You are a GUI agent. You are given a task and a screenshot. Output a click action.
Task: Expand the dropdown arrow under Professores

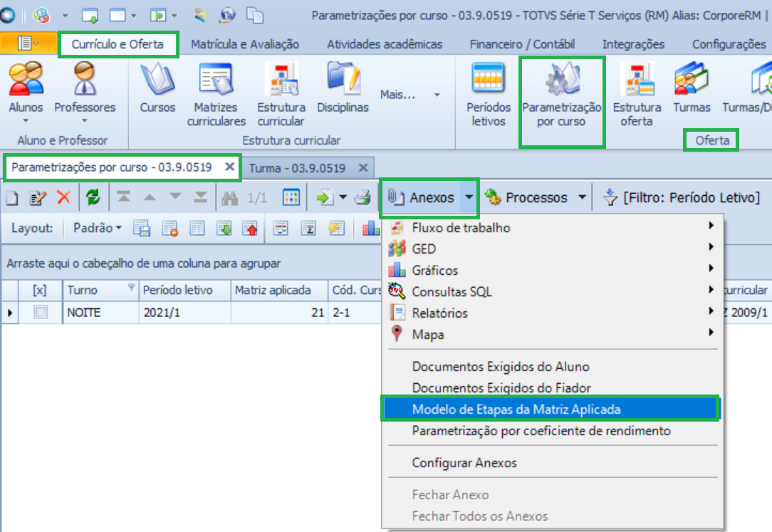[x=84, y=120]
